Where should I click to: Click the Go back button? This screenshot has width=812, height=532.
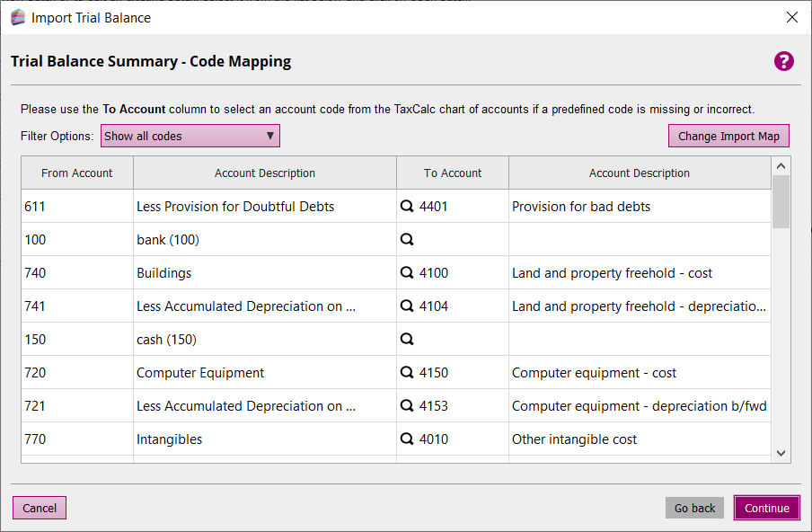point(694,508)
